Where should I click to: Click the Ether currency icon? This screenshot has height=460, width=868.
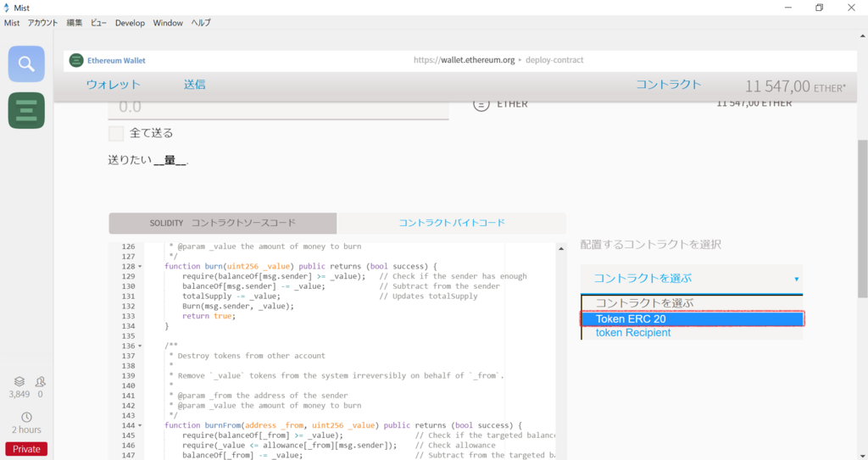click(x=481, y=103)
